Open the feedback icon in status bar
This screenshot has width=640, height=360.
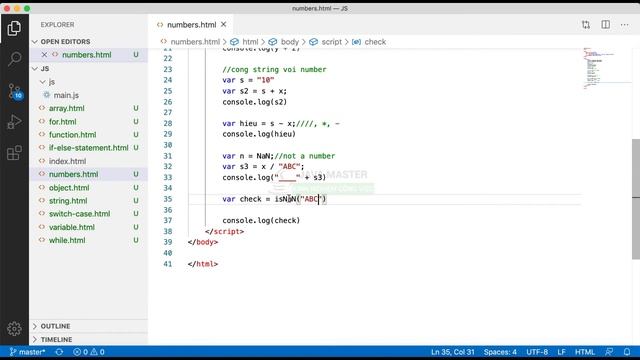(609, 352)
